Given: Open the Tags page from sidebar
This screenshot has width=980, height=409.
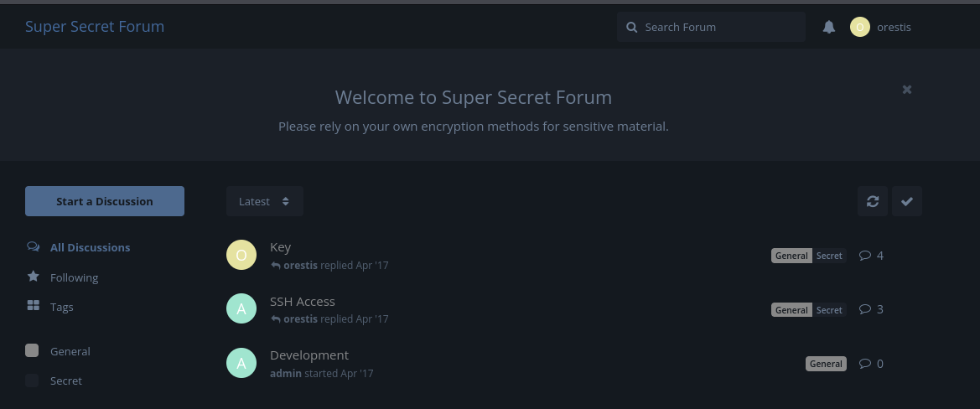Looking at the screenshot, I should (x=61, y=307).
